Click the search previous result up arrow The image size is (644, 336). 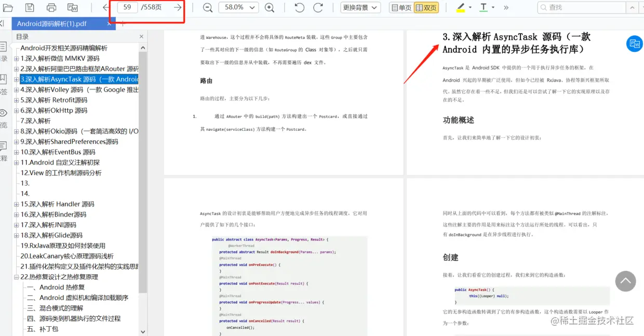point(632,7)
